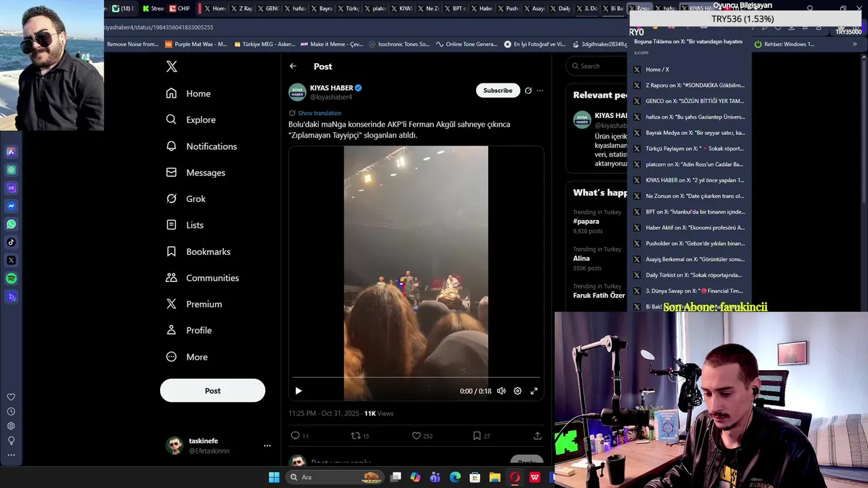Open history clock in Opera sidebar
This screenshot has height=488, width=868.
11,411
